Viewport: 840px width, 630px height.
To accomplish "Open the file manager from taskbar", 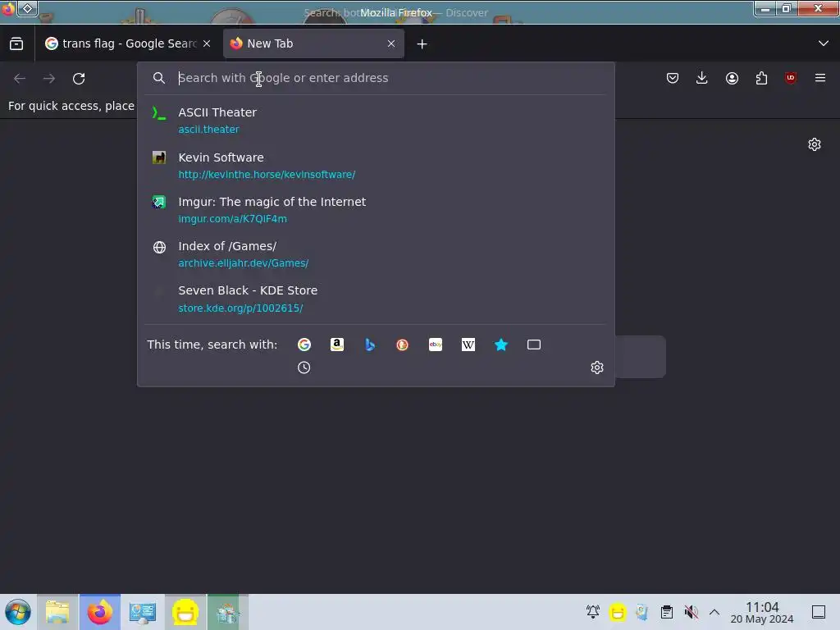I will [x=57, y=612].
